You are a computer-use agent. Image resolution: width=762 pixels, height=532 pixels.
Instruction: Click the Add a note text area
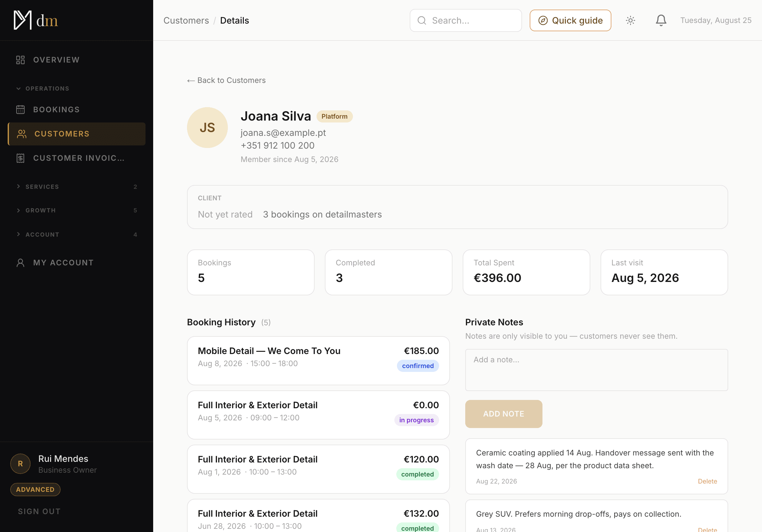click(x=596, y=370)
